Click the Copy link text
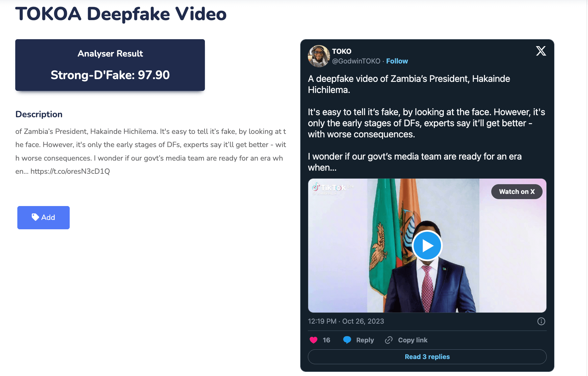 pos(413,340)
